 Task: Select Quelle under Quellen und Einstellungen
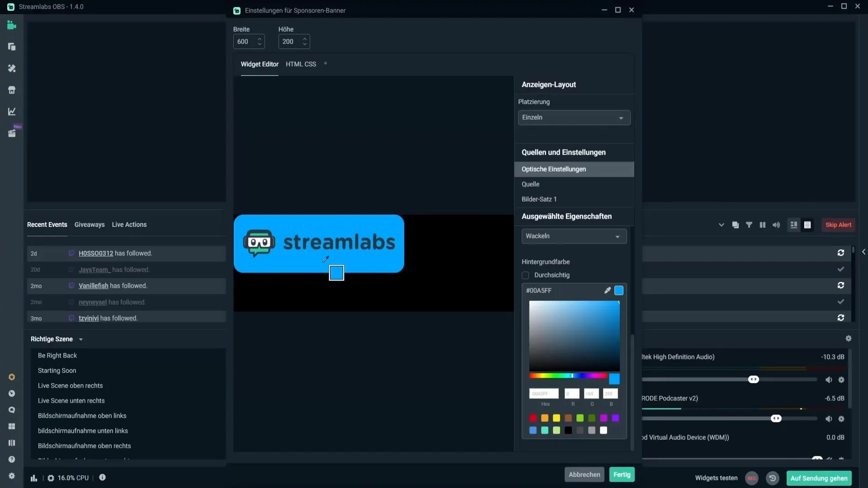coord(574,184)
